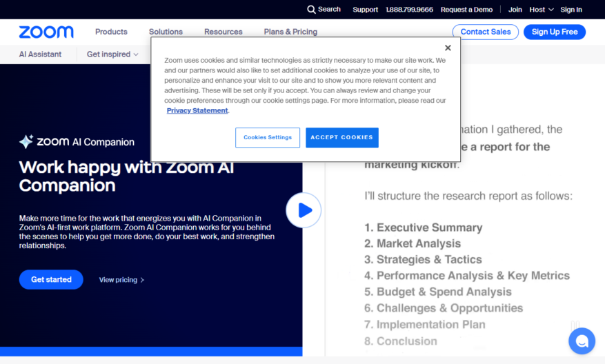
Task: Select the AI Assistant tab
Action: (x=40, y=54)
